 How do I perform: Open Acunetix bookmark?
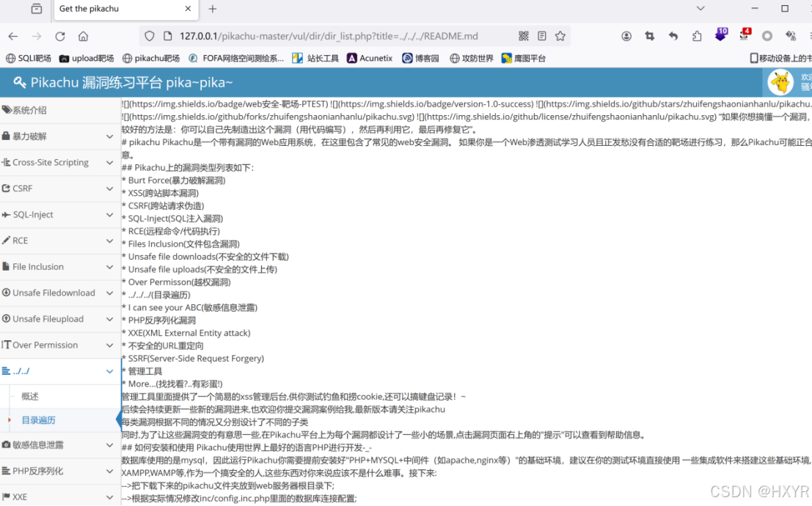point(370,58)
